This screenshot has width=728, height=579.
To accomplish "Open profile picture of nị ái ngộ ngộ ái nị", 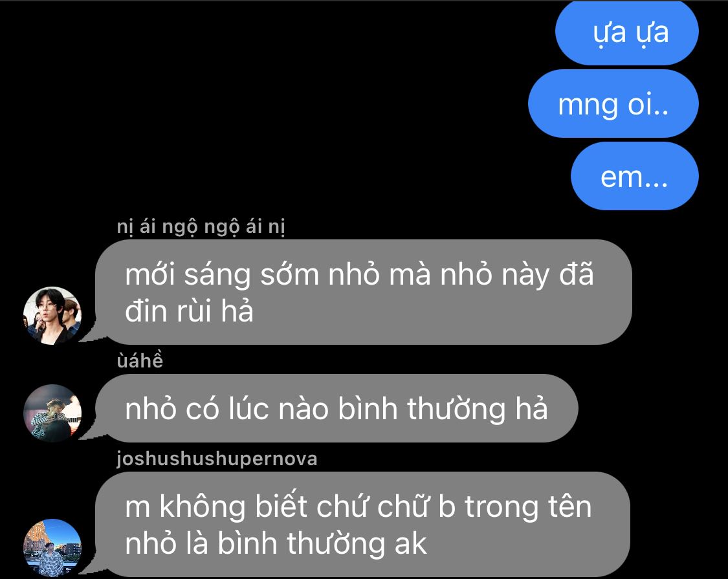I will pyautogui.click(x=52, y=315).
